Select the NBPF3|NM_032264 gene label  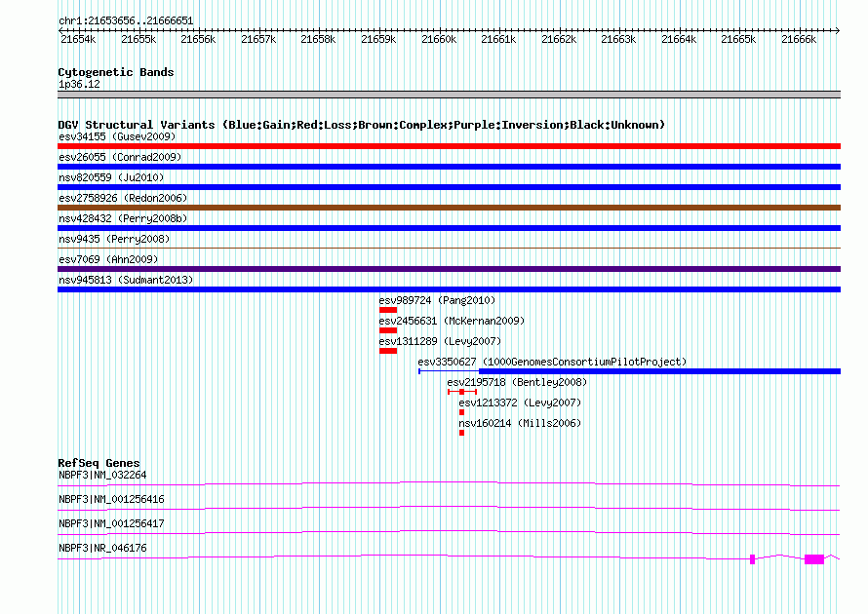(102, 476)
